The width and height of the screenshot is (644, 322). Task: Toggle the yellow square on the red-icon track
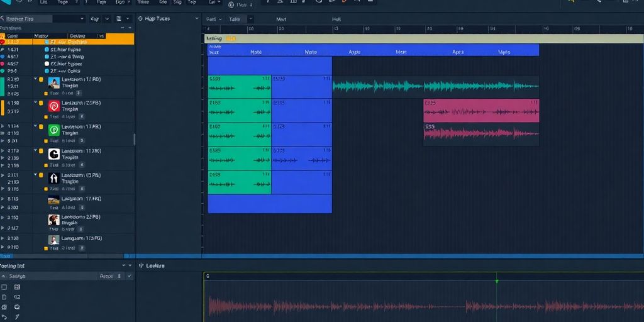coord(41,103)
